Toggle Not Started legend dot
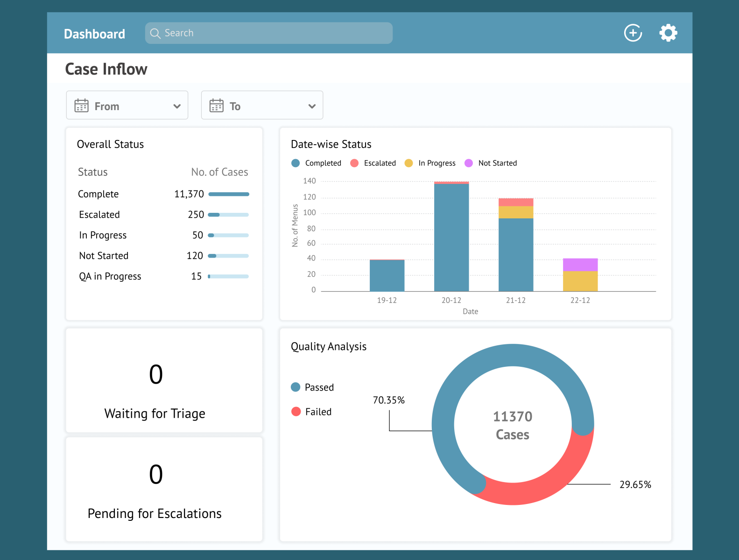 pos(469,163)
